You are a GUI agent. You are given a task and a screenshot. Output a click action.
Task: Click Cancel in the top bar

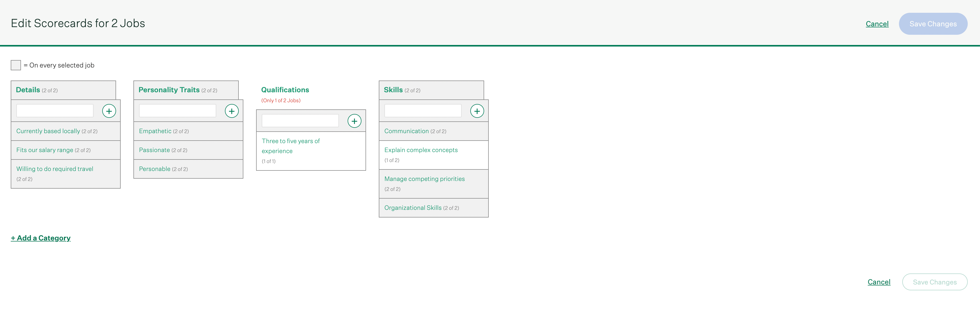877,24
